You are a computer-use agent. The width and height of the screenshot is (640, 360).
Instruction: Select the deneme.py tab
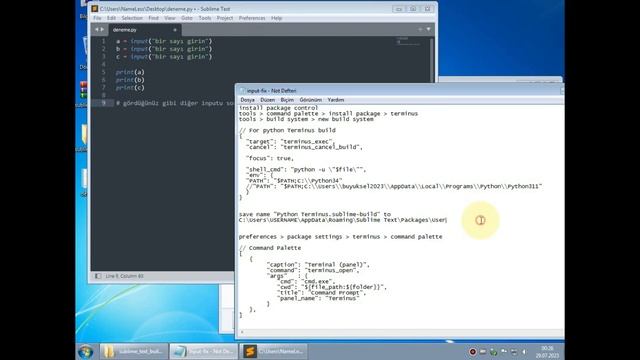(144, 30)
